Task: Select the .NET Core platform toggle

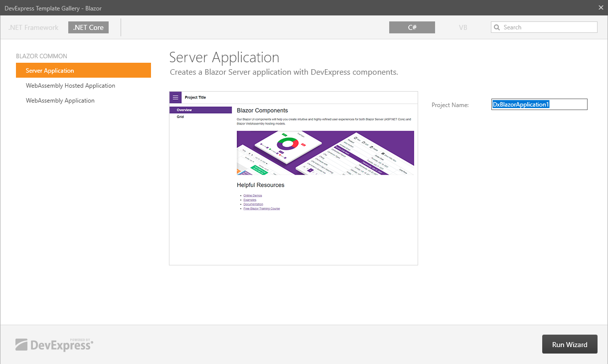Action: (x=88, y=28)
